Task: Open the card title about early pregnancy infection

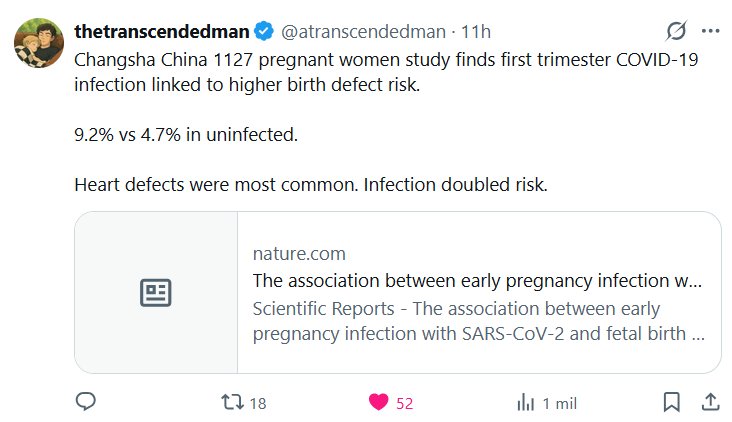Action: (477, 280)
